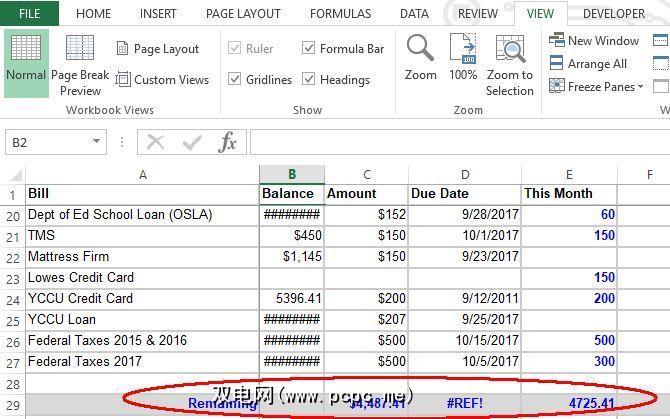Open the DEVELOPER tab
Screen dimensions: 670x419
pos(614,14)
